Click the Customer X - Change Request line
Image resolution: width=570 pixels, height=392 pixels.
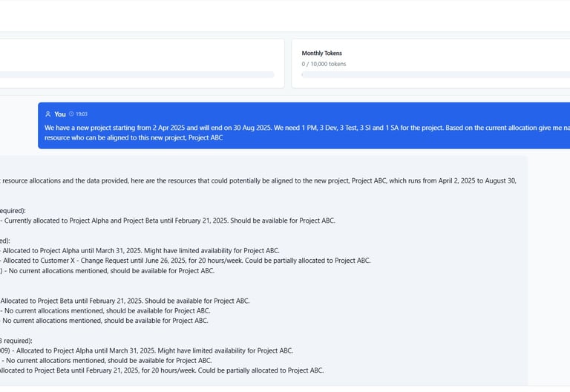coord(186,261)
